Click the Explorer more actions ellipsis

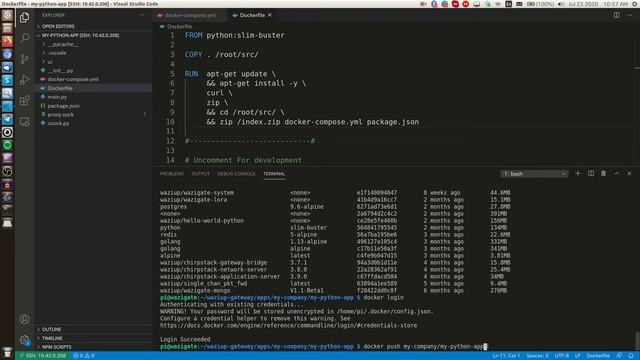pyautogui.click(x=142, y=15)
